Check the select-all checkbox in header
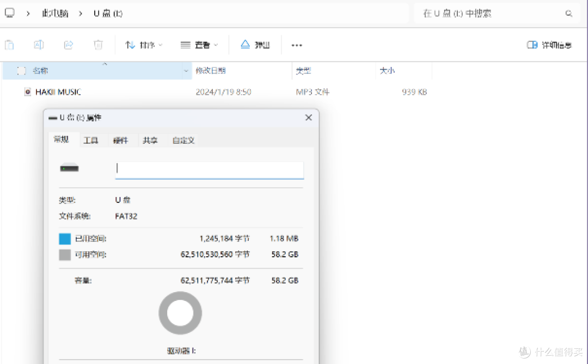Viewport: 588px width, 364px height. 21,71
